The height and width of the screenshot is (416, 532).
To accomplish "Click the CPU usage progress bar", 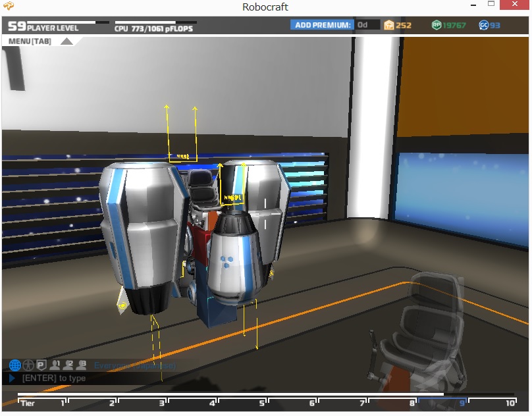I will (156, 22).
